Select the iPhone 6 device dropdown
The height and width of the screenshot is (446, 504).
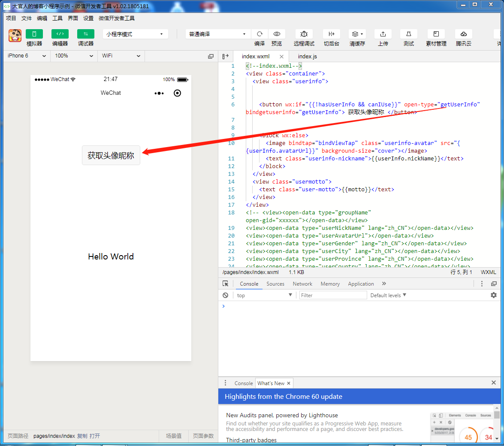27,56
